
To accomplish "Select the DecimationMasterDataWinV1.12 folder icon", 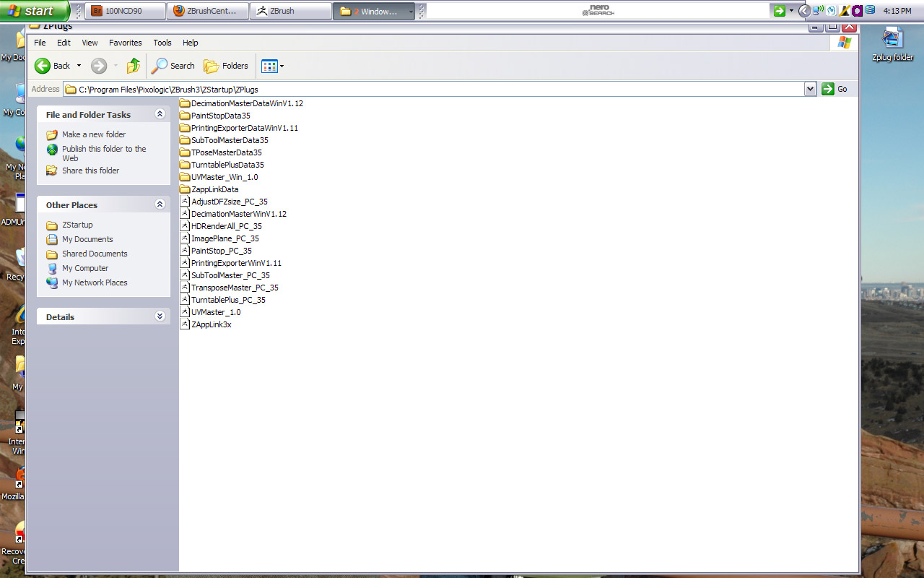I will tap(185, 103).
